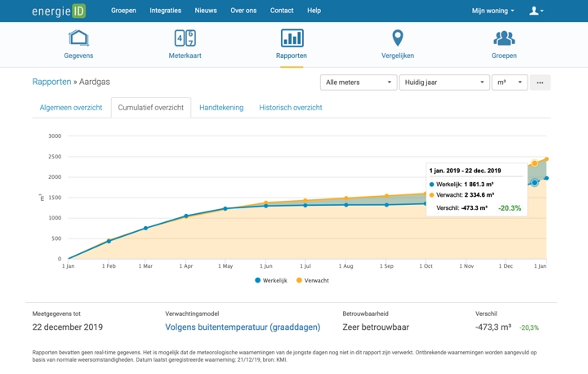Open Over ons in the top menu
Screen dimensions: 588x374
243,11
